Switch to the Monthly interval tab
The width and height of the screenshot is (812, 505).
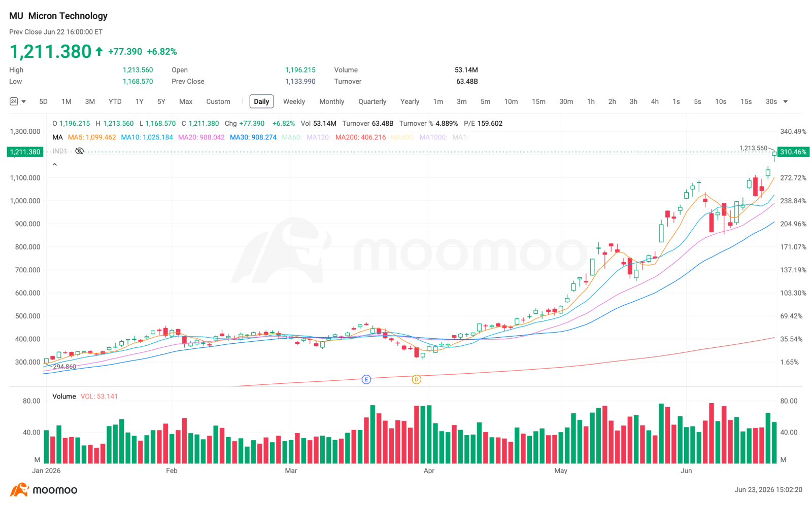(x=332, y=101)
